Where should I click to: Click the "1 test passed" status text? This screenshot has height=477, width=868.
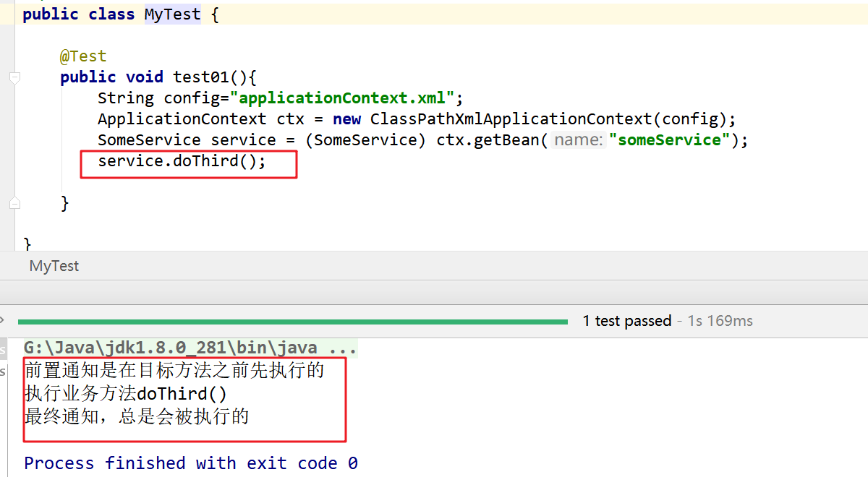(627, 321)
